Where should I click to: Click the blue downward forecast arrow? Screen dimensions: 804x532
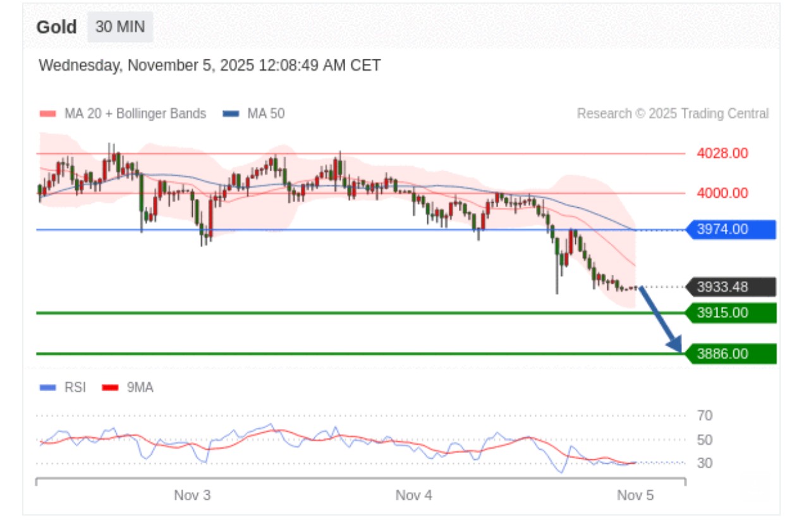[x=661, y=319]
